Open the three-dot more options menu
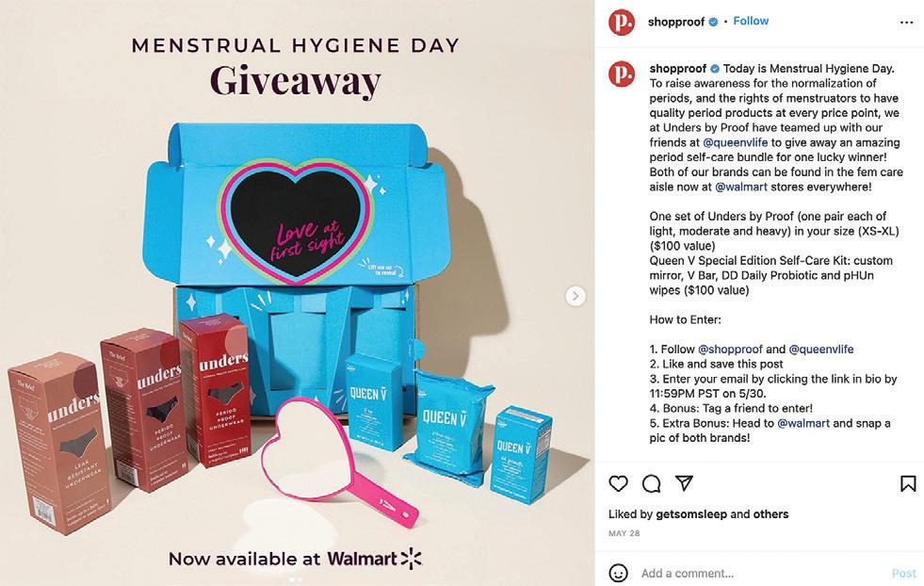The width and height of the screenshot is (924, 586). click(x=906, y=23)
